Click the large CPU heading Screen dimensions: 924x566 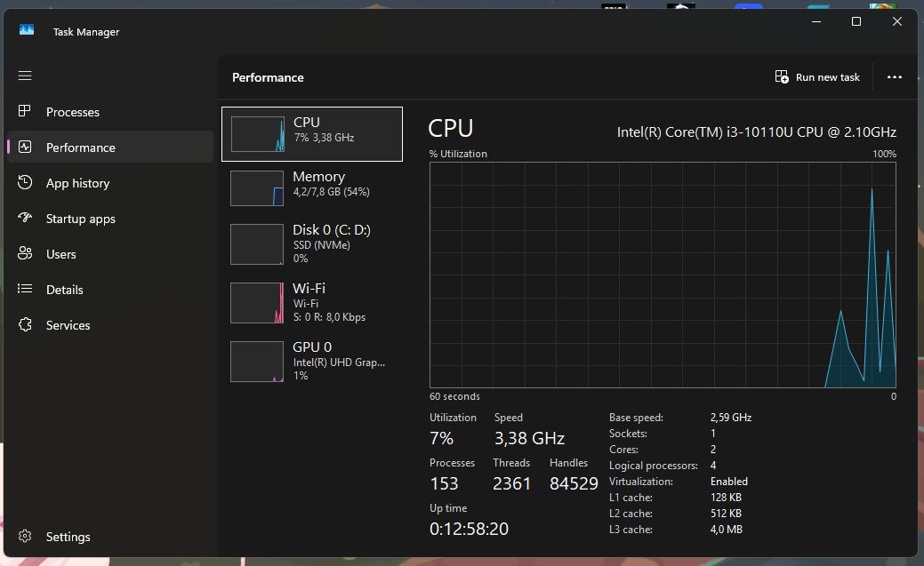451,129
